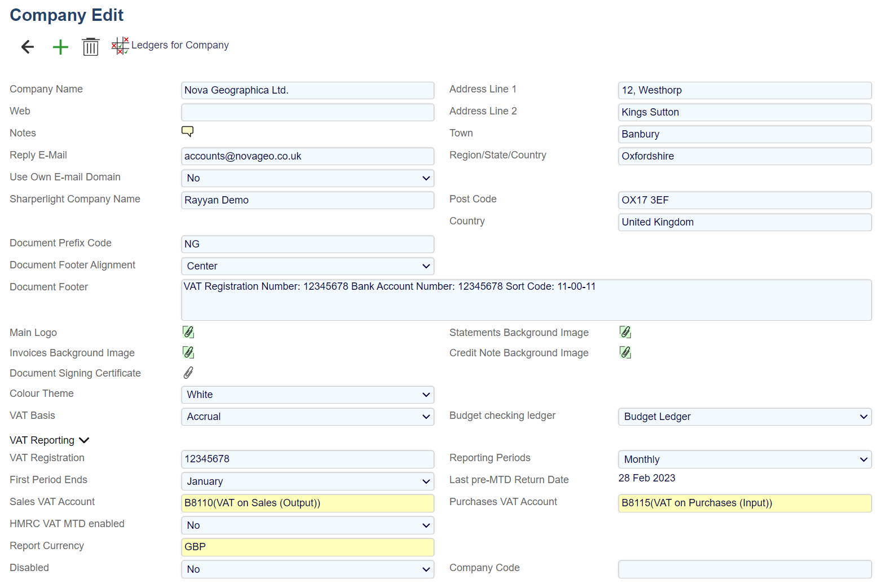The width and height of the screenshot is (883, 588).
Task: Click the Company Name input field
Action: point(307,90)
